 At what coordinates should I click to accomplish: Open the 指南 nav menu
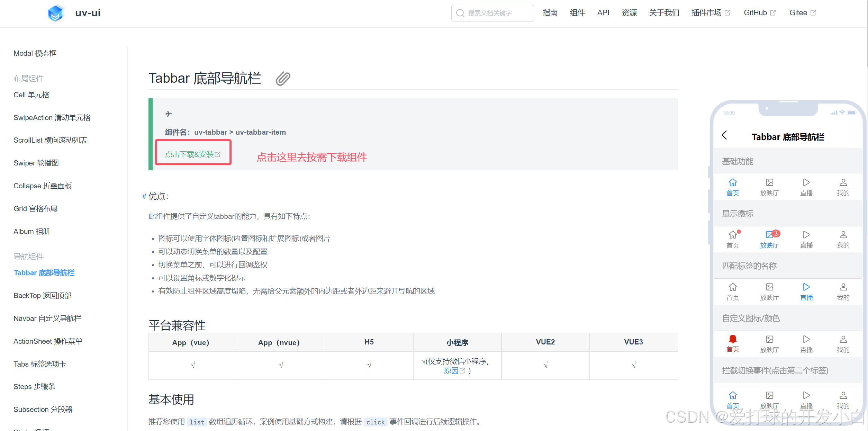[550, 13]
